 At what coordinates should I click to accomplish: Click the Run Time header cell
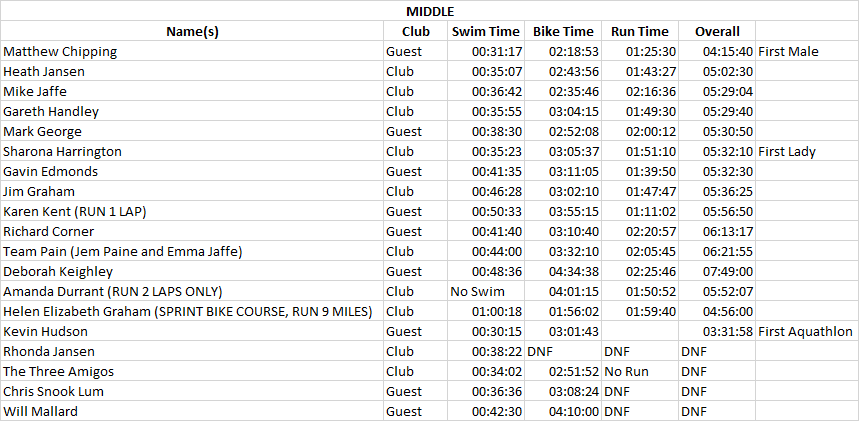(x=640, y=31)
